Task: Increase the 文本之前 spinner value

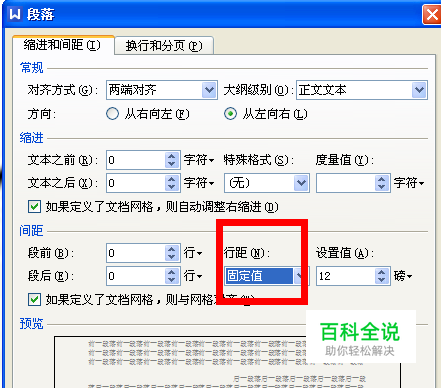Action: (x=172, y=156)
